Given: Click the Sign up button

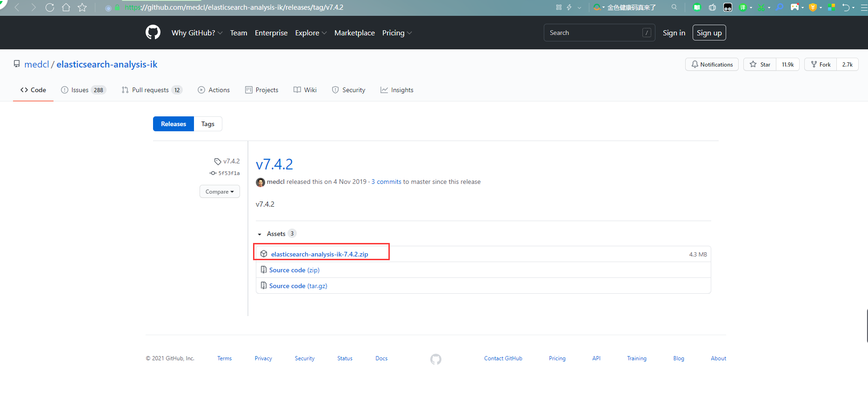Looking at the screenshot, I should tap(709, 33).
